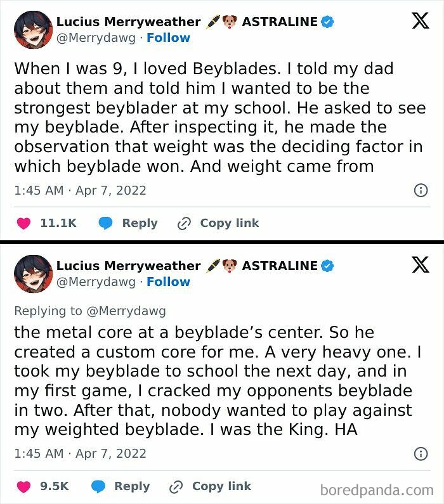Like the first tweet with the heart icon
The image size is (444, 504).
tap(24, 223)
